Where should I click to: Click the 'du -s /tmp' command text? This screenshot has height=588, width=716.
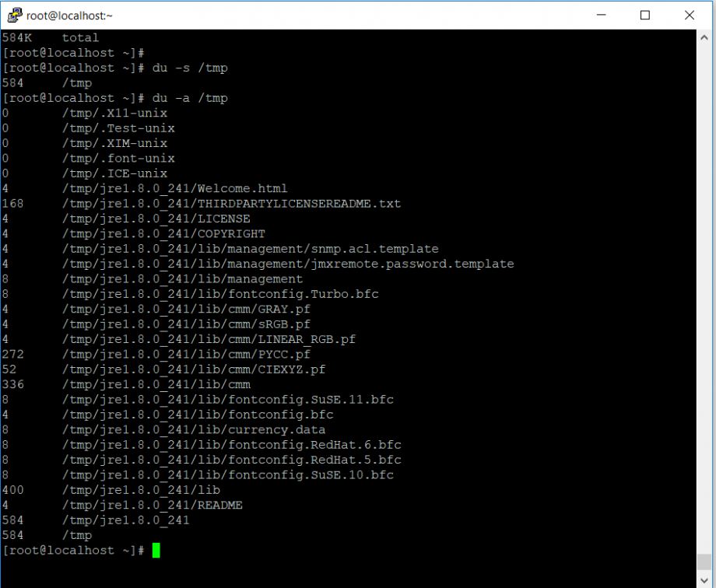click(x=190, y=68)
